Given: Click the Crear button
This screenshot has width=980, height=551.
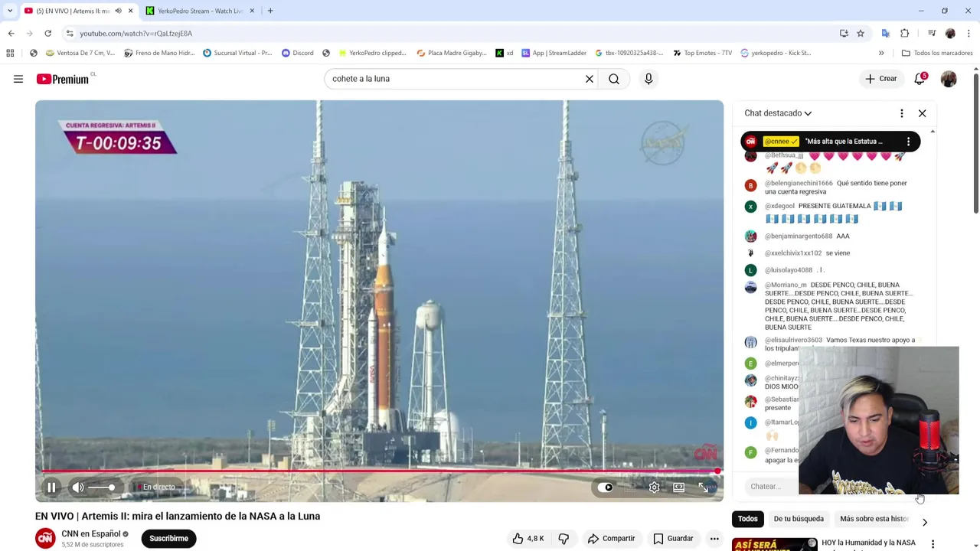Looking at the screenshot, I should tap(880, 79).
